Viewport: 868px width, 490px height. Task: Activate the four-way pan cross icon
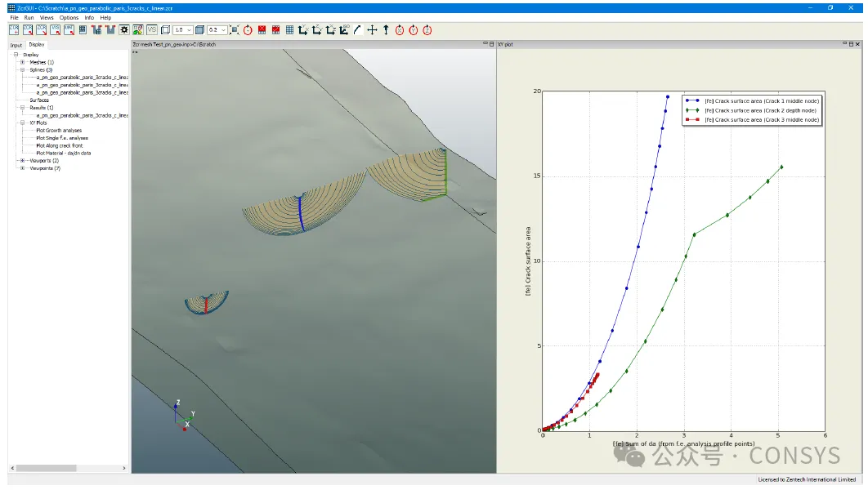click(372, 30)
